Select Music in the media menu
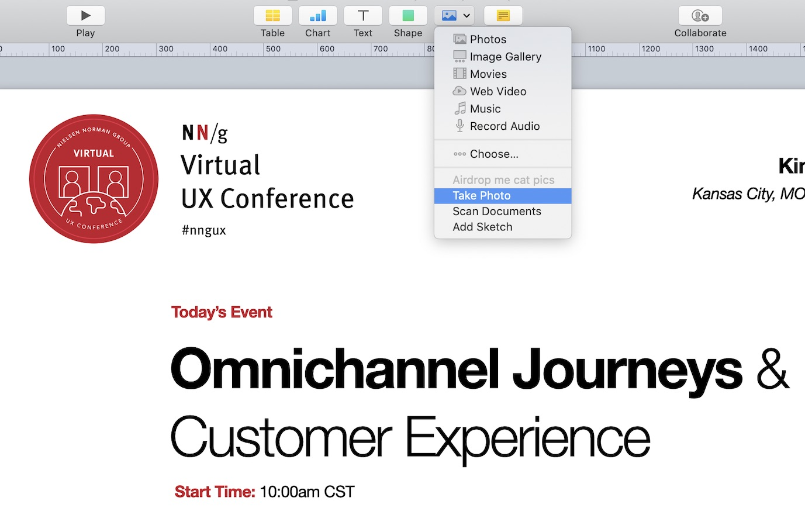This screenshot has width=805, height=532. (x=485, y=109)
